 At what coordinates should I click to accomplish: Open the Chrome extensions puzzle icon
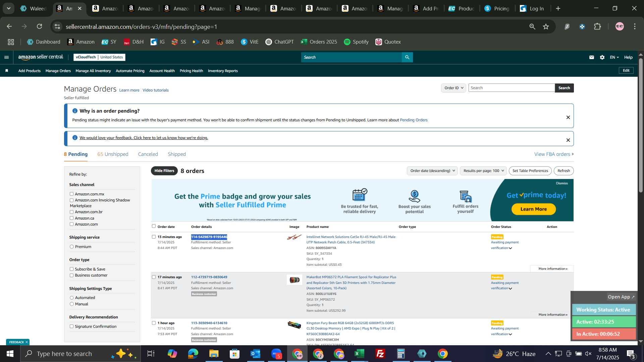597,26
